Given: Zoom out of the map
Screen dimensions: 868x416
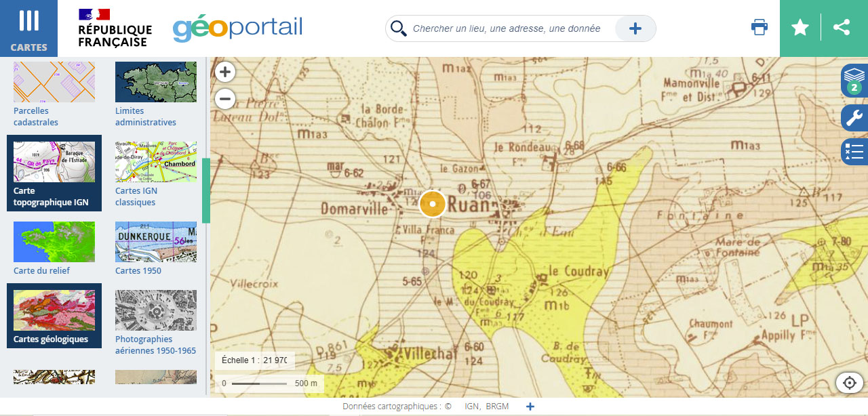Looking at the screenshot, I should tap(225, 99).
